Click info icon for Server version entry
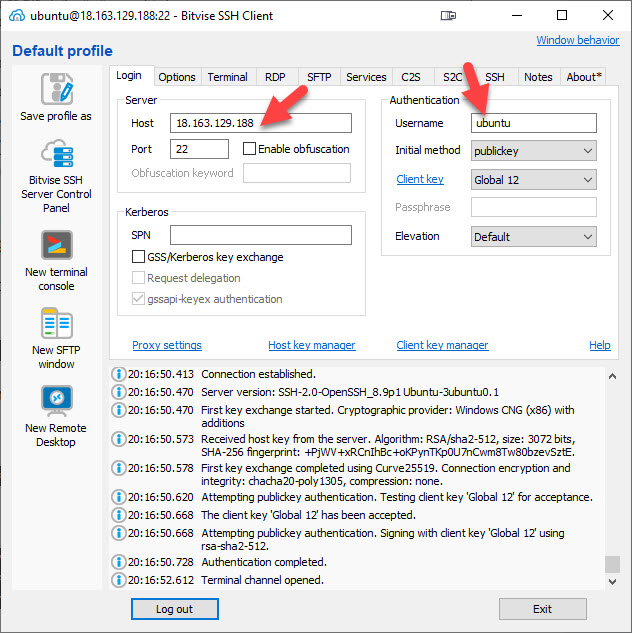Viewport: 632px width, 633px height. [x=119, y=392]
